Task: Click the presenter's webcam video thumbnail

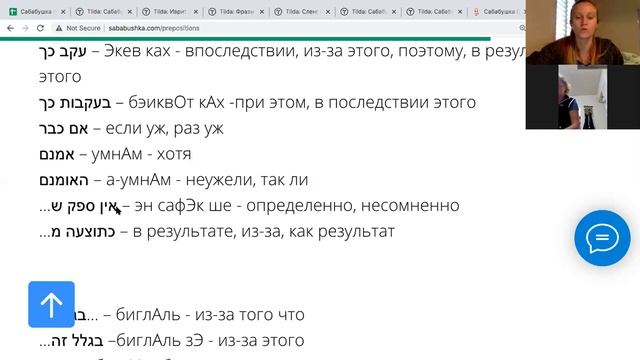Action: pos(583,32)
